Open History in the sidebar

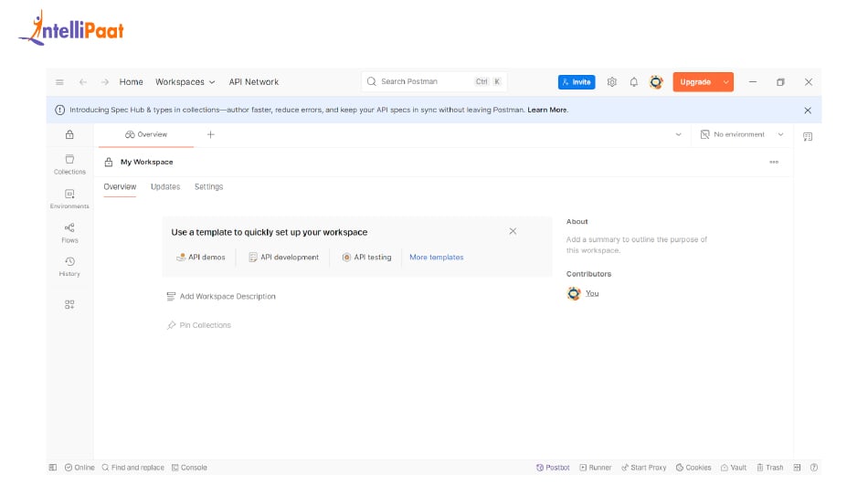[x=69, y=267]
